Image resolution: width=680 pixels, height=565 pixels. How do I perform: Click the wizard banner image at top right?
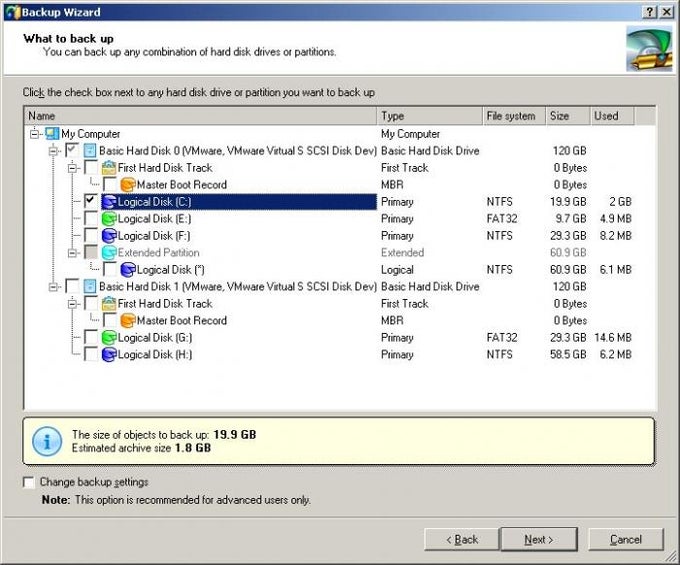coord(649,49)
